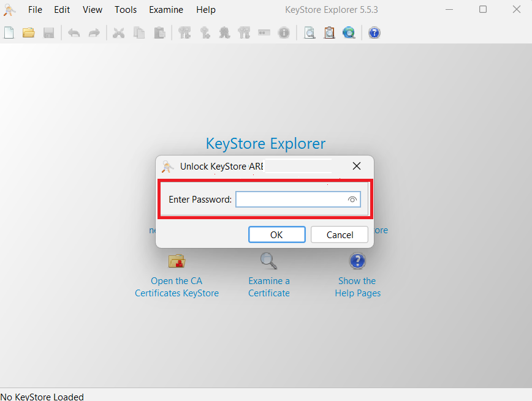Toggle password visibility eye icon
This screenshot has width=532, height=401.
[352, 200]
